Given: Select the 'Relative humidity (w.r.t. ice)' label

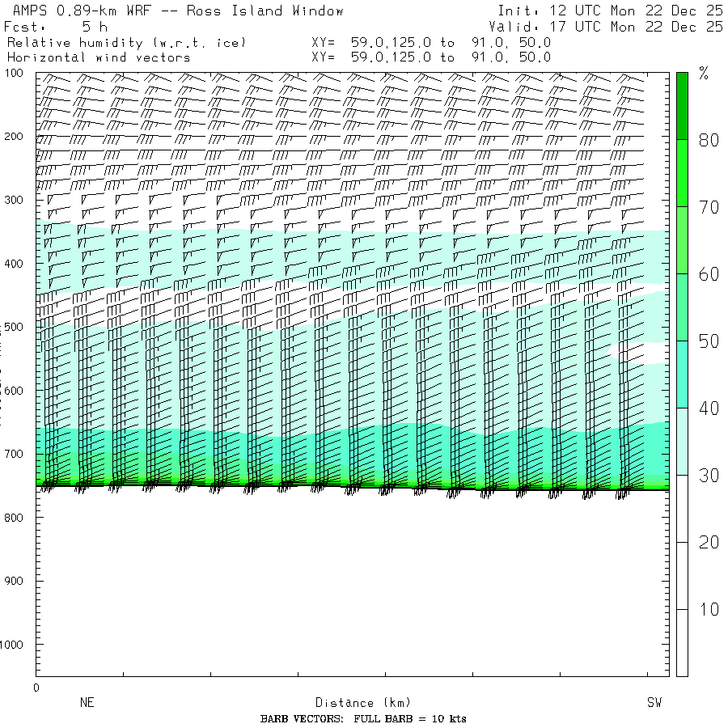Looking at the screenshot, I should (x=126, y=42).
